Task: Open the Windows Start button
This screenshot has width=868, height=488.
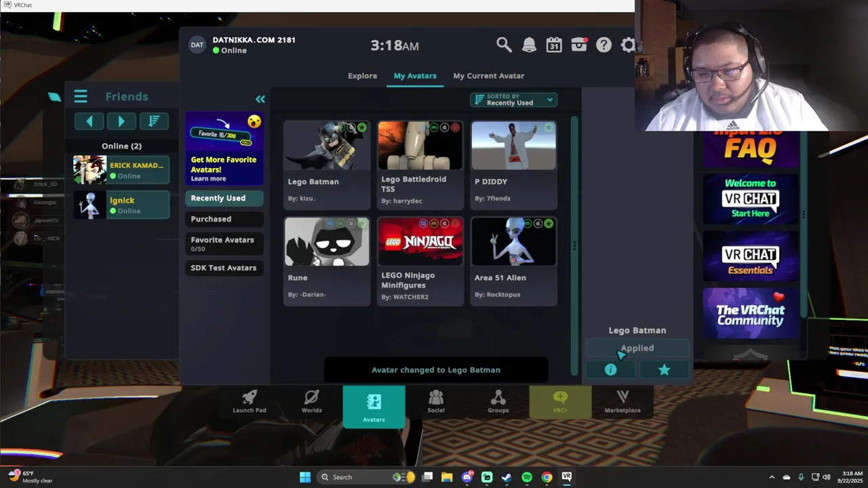Action: click(x=305, y=477)
